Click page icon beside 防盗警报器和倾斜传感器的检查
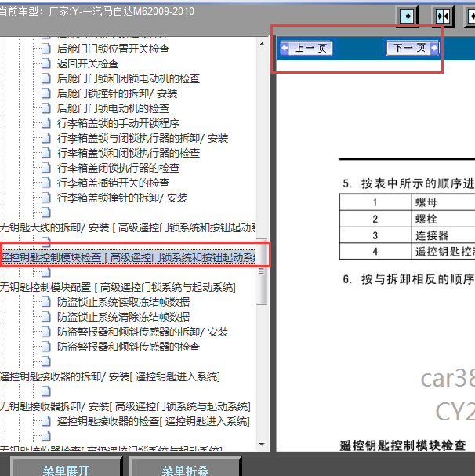Image resolution: width=475 pixels, height=476 pixels. tap(45, 346)
